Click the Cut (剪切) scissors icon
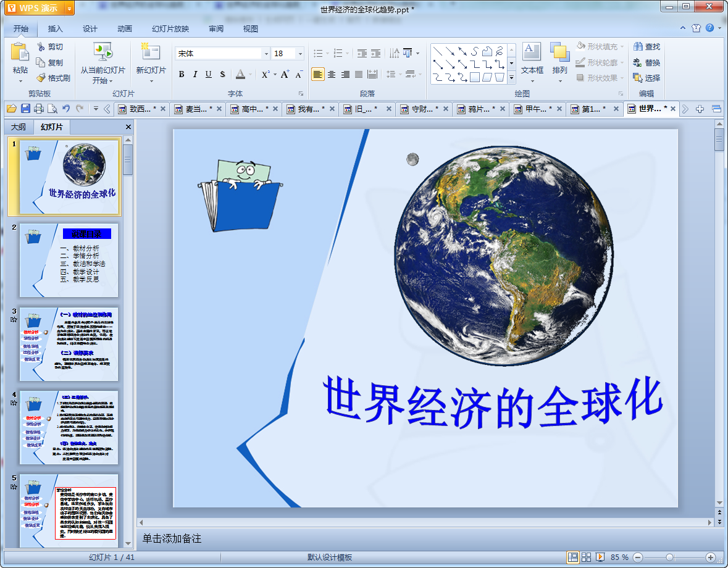The width and height of the screenshot is (728, 568). point(41,46)
